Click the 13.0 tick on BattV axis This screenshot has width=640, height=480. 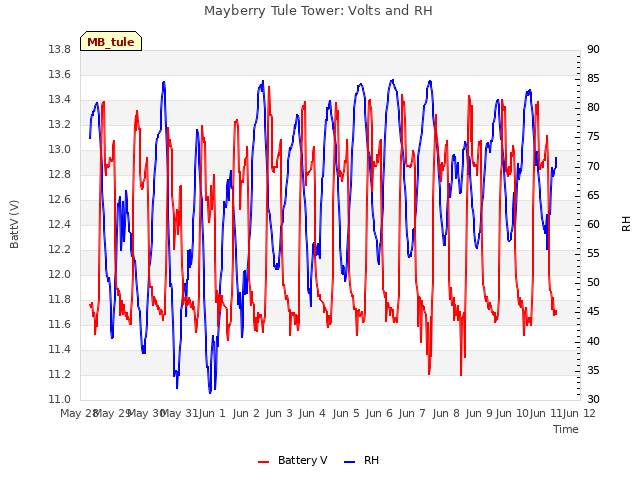(60, 150)
